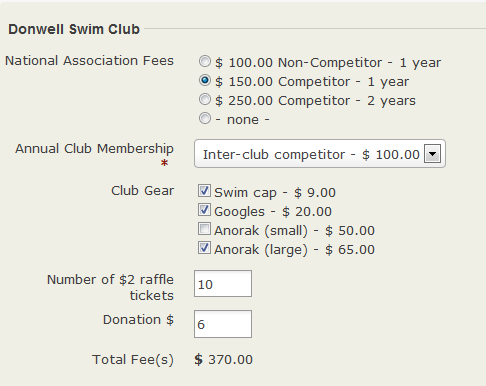Focus the Donation $ input field
Image resolution: width=486 pixels, height=386 pixels.
[223, 324]
